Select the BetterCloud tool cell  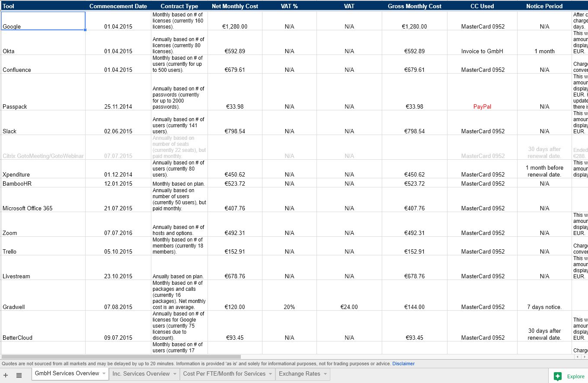pos(43,326)
